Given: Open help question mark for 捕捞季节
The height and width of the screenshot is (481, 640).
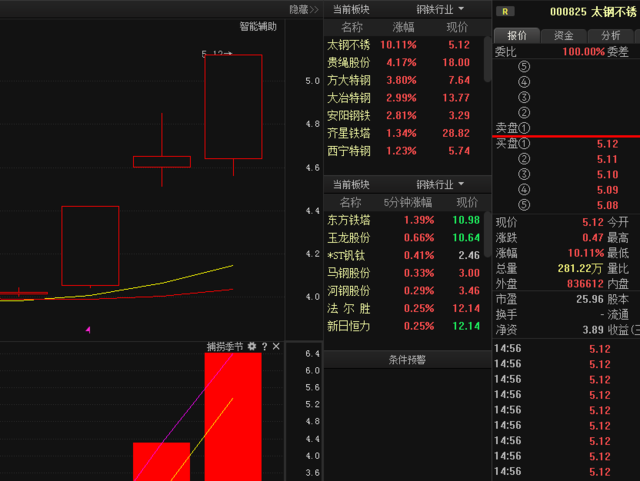Looking at the screenshot, I should (x=264, y=347).
